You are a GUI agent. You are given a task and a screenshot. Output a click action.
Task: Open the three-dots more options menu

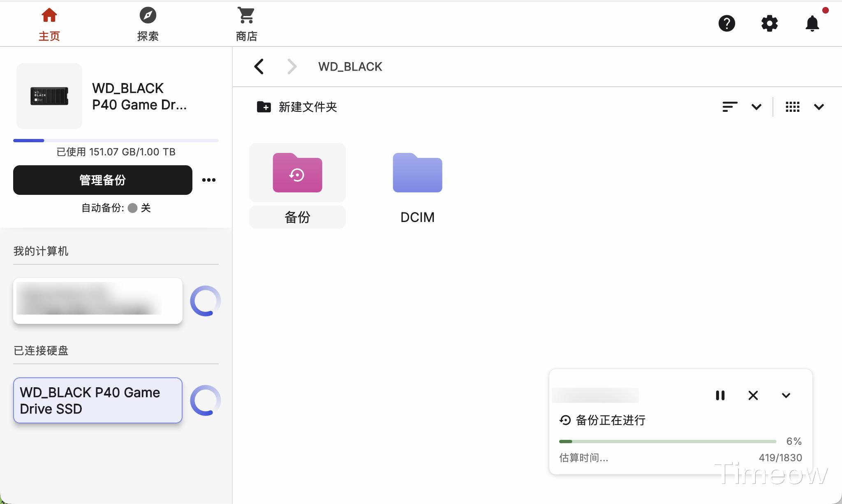coord(209,180)
